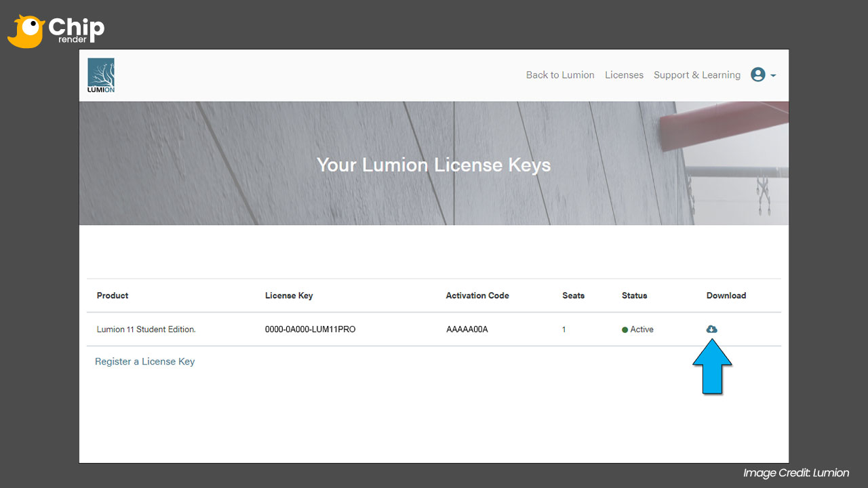Image resolution: width=868 pixels, height=488 pixels.
Task: Click the Download column header
Action: click(726, 296)
